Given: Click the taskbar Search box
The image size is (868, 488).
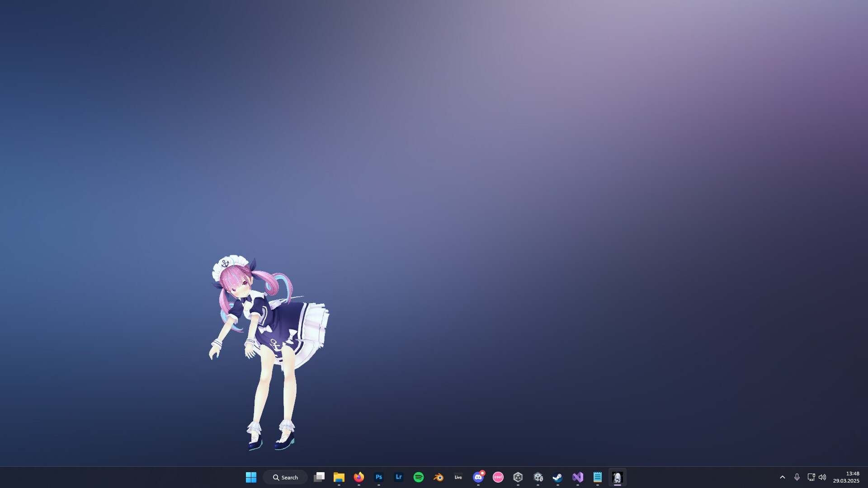Looking at the screenshot, I should coord(285,477).
